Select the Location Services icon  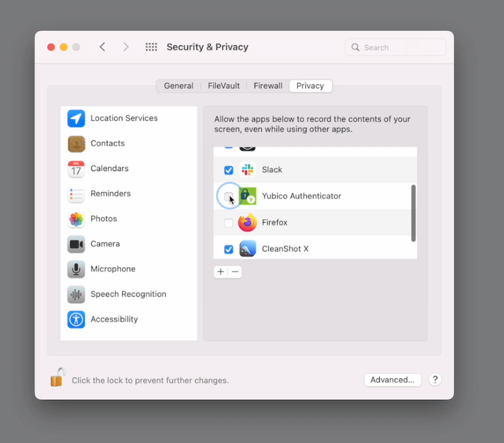tap(76, 118)
